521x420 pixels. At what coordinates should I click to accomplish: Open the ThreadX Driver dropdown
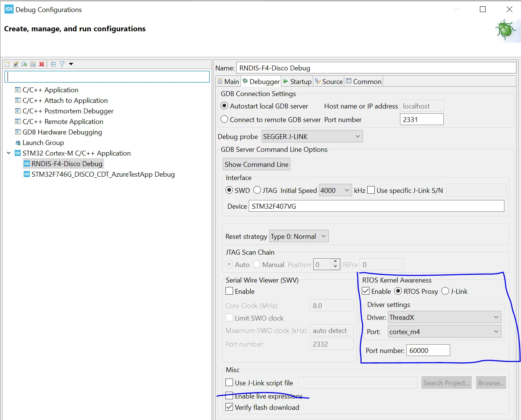[x=444, y=318]
